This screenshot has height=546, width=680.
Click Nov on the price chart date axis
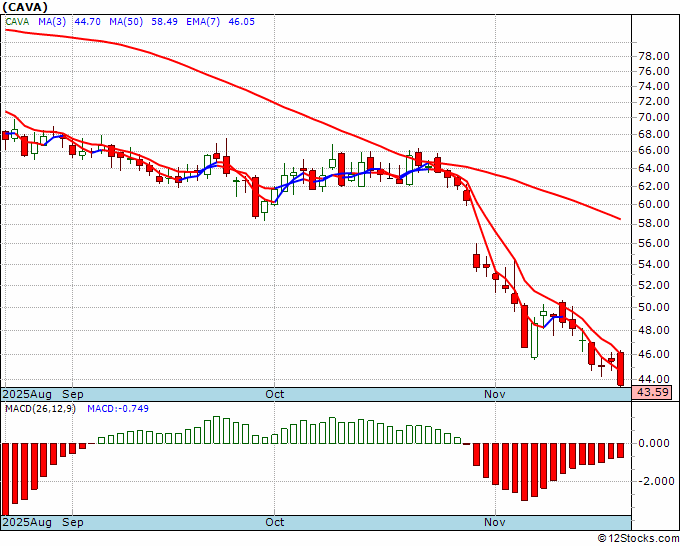495,394
